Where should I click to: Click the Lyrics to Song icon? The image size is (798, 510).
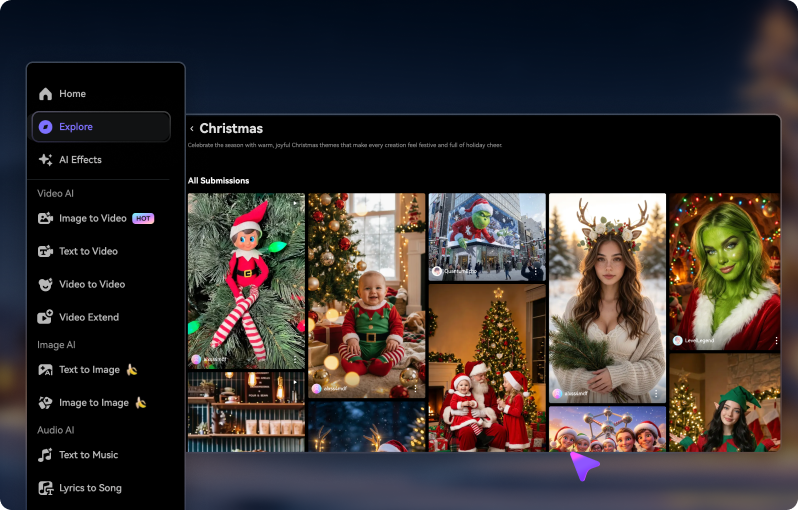tap(45, 488)
